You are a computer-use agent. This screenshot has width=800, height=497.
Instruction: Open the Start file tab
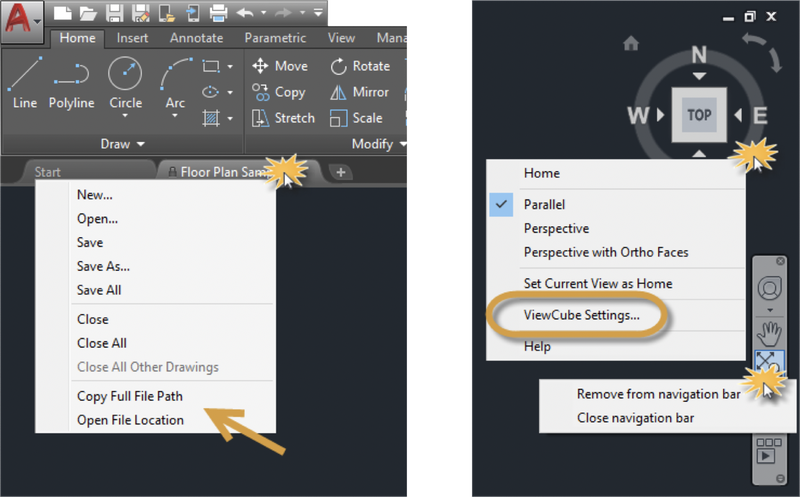[87, 172]
